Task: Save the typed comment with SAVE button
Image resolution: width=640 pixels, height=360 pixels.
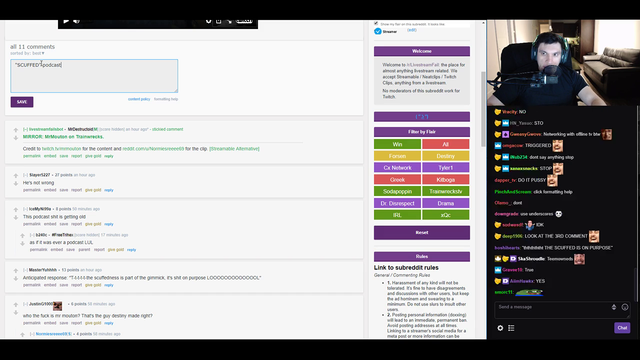Action: click(22, 102)
